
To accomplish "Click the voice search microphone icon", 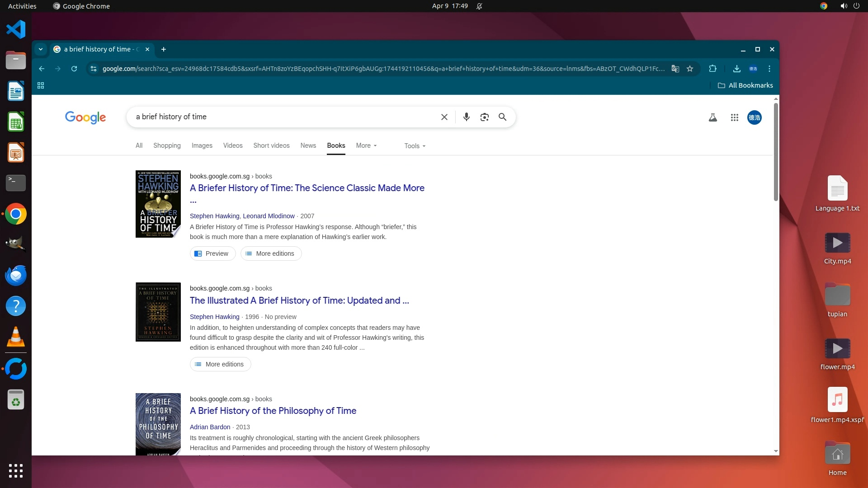I will point(466,117).
